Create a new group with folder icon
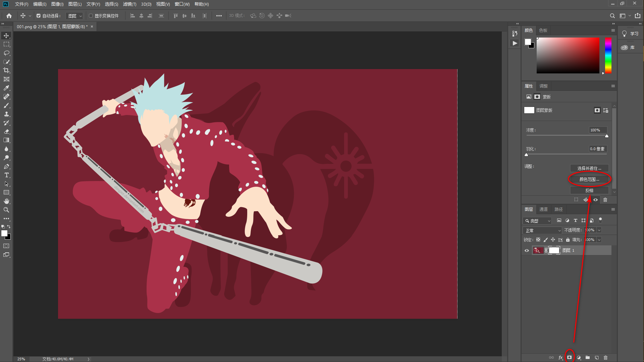 point(588,357)
